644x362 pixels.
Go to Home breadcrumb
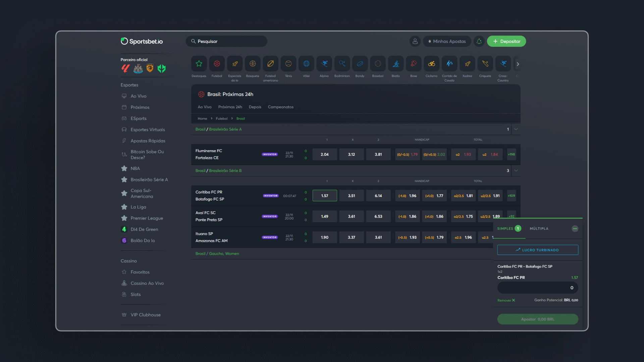(202, 119)
